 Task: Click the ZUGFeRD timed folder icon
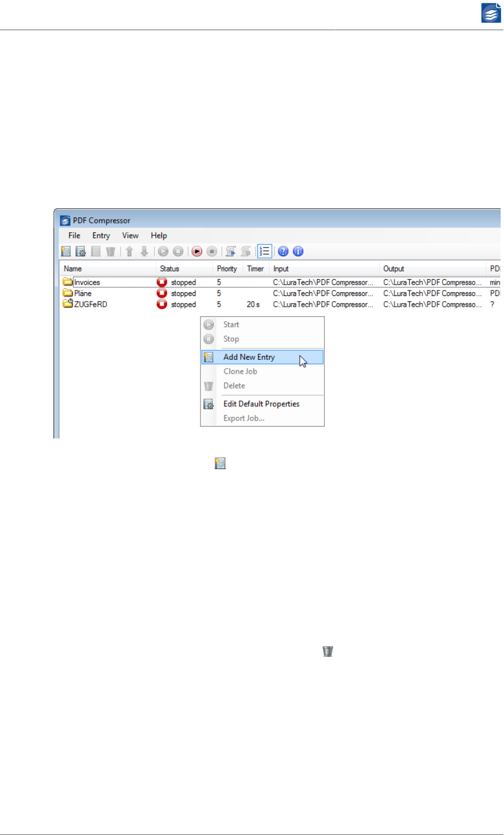(x=68, y=304)
